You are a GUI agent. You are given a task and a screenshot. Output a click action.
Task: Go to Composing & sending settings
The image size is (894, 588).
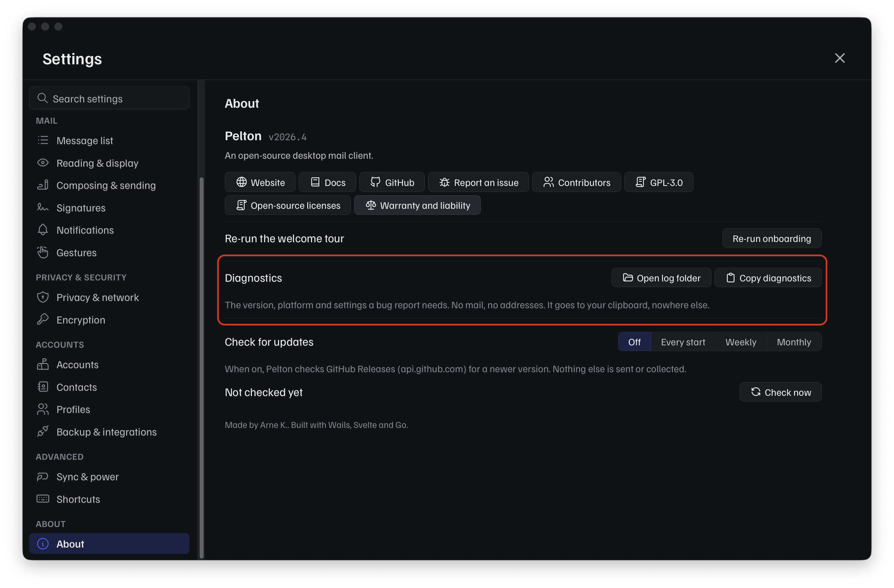109,185
